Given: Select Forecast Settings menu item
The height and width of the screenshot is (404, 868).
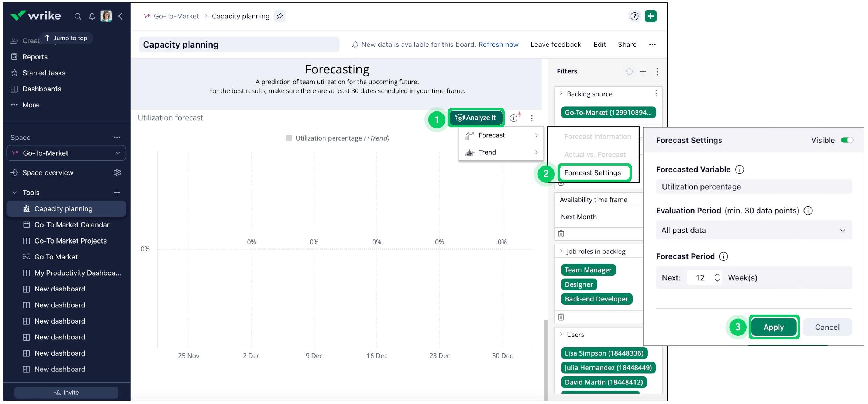Looking at the screenshot, I should (593, 173).
